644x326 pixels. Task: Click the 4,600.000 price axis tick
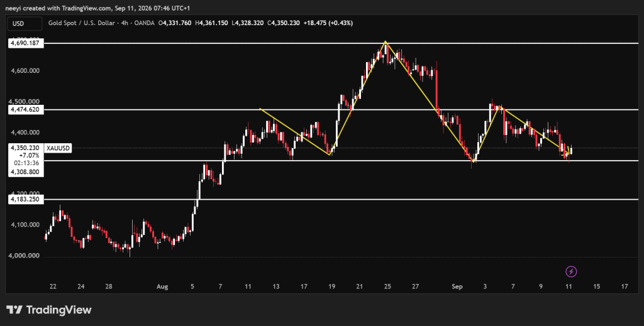(25, 70)
